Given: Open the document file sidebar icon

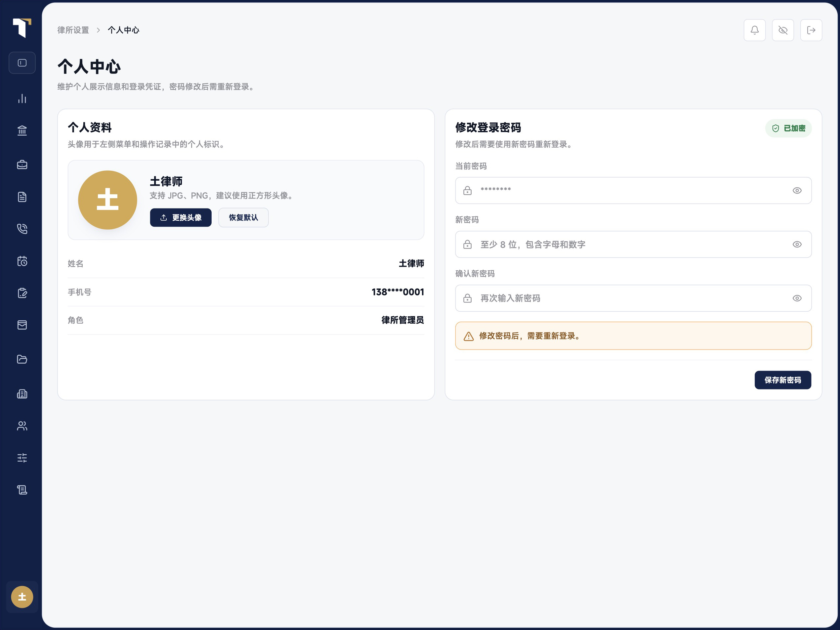Looking at the screenshot, I should (22, 197).
